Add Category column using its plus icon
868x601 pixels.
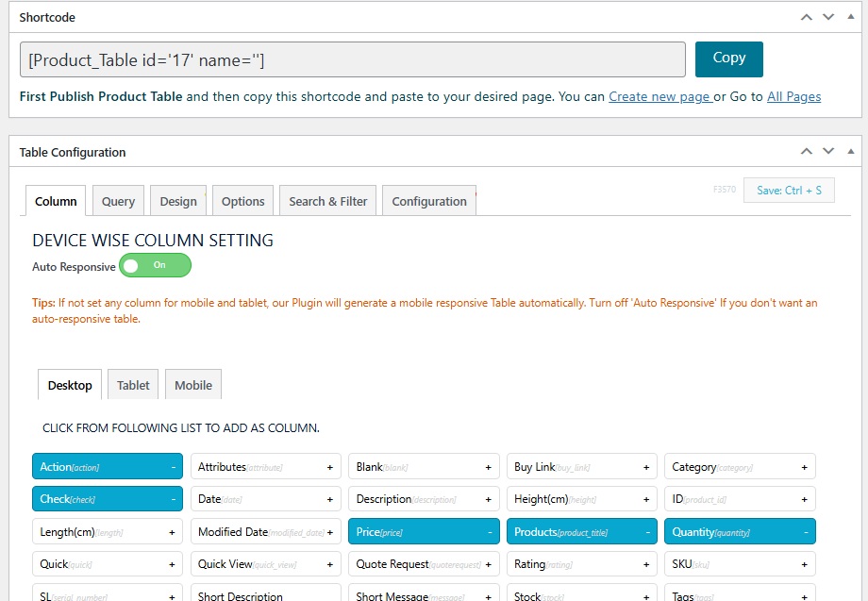point(804,467)
